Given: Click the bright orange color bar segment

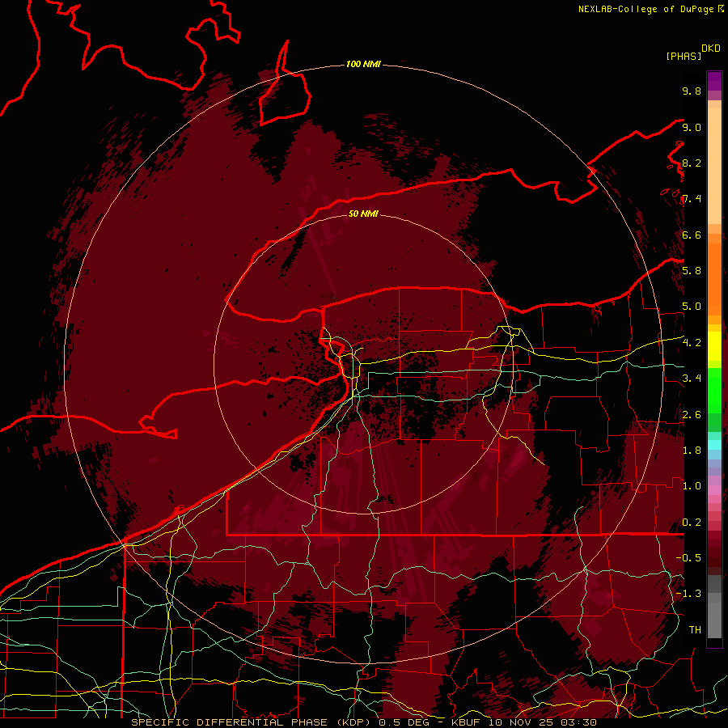Looking at the screenshot, I should [x=714, y=278].
